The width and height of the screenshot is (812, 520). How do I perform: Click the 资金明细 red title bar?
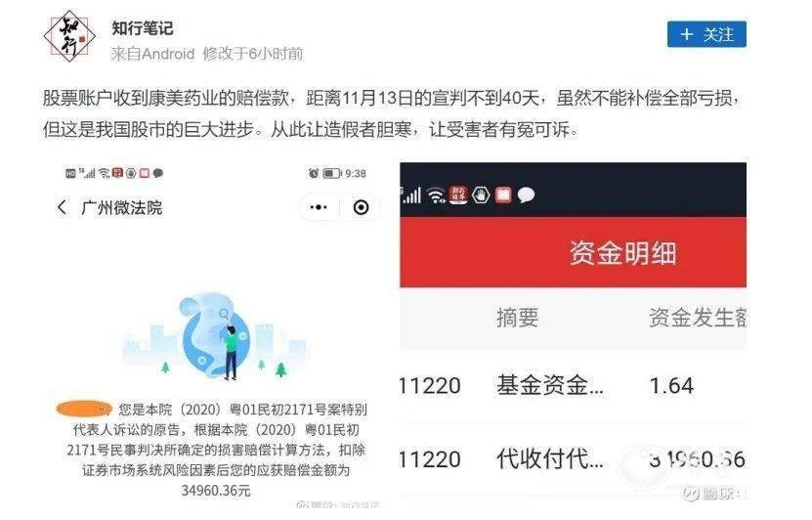[x=573, y=252]
